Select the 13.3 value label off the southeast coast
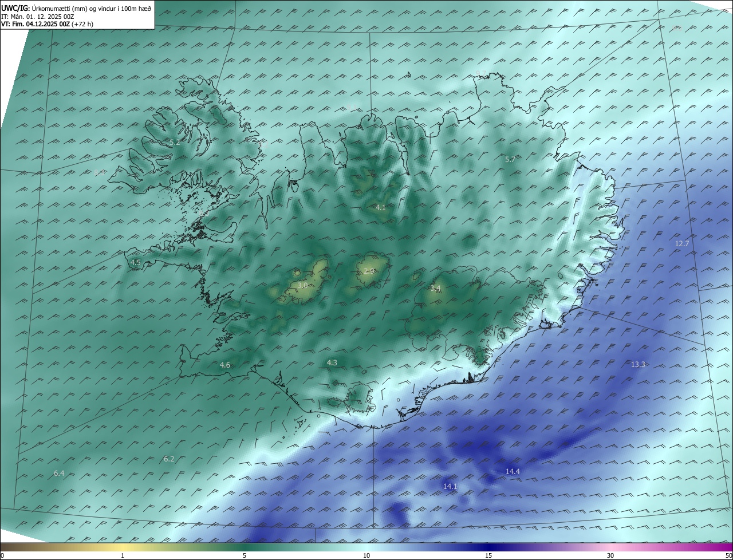 (638, 364)
